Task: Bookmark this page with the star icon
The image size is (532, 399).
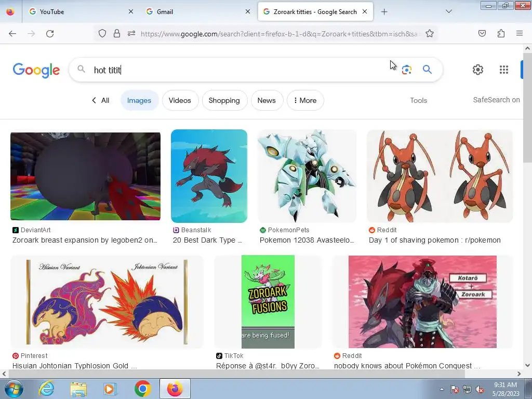Action: click(x=430, y=33)
